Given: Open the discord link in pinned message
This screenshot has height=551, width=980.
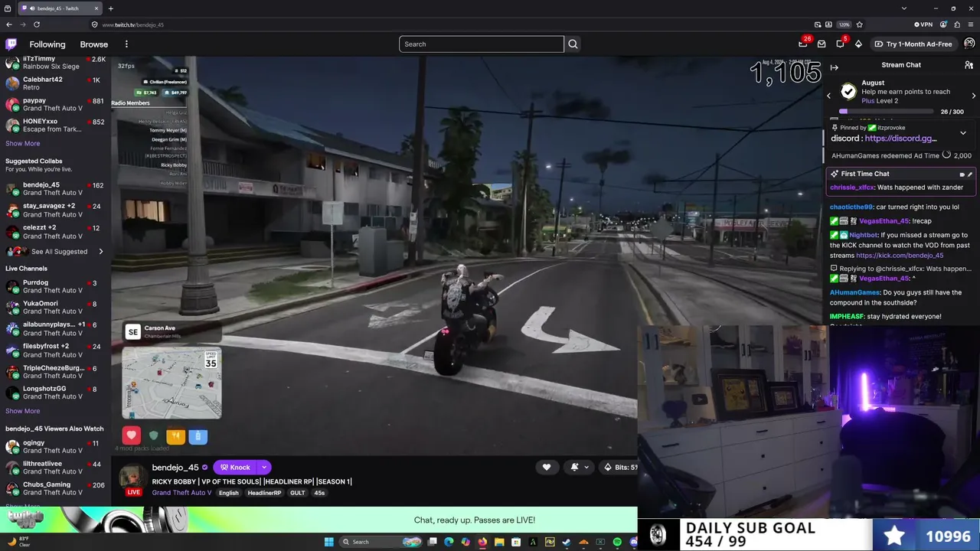Looking at the screenshot, I should tap(900, 139).
